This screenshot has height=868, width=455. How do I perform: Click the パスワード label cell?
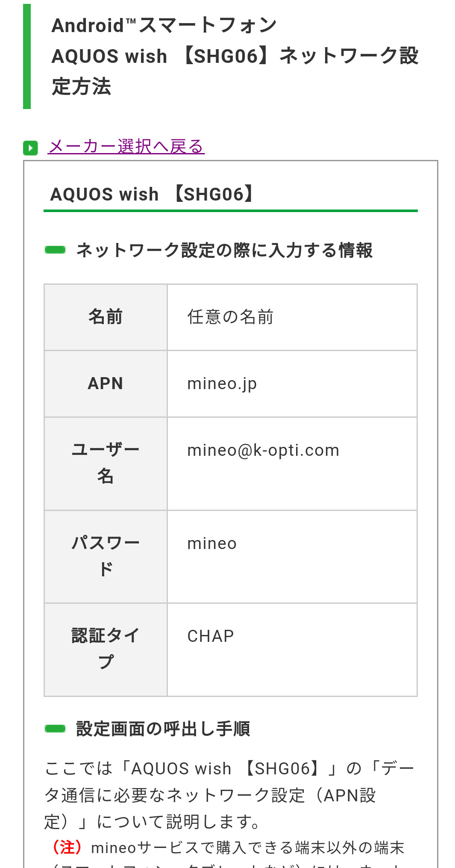pos(106,556)
